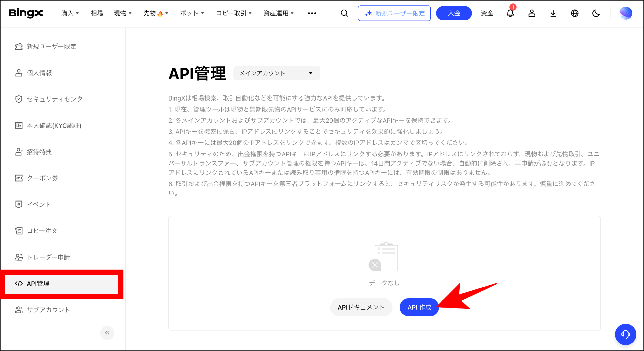Open the search magnifier icon
The height and width of the screenshot is (351, 644).
point(344,13)
